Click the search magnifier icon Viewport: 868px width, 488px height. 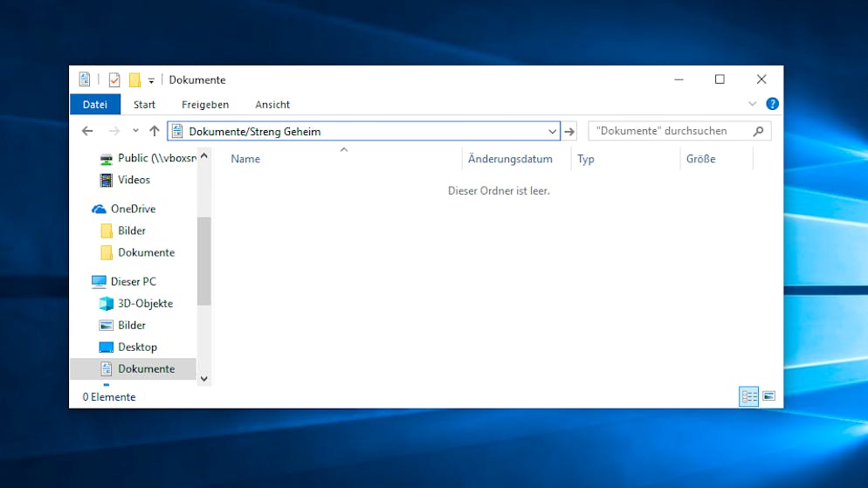(758, 131)
